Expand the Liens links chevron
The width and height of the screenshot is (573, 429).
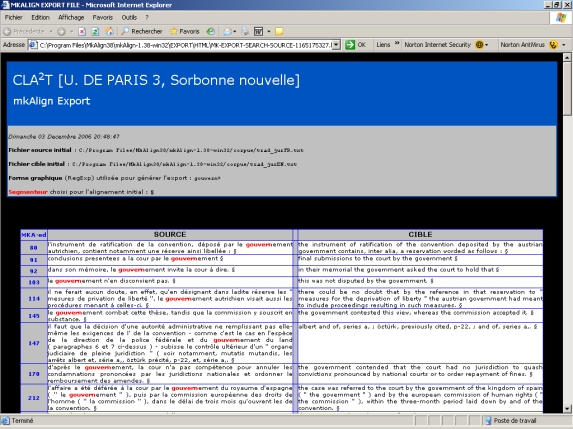tap(397, 43)
